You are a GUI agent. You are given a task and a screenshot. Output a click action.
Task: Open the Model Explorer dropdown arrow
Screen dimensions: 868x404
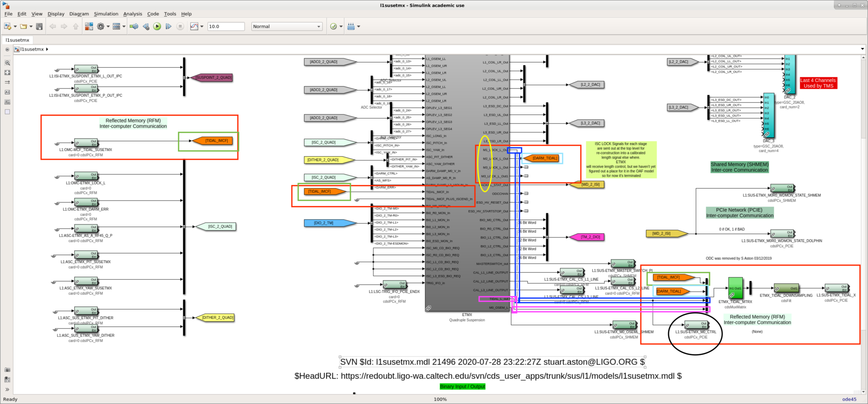pos(124,26)
